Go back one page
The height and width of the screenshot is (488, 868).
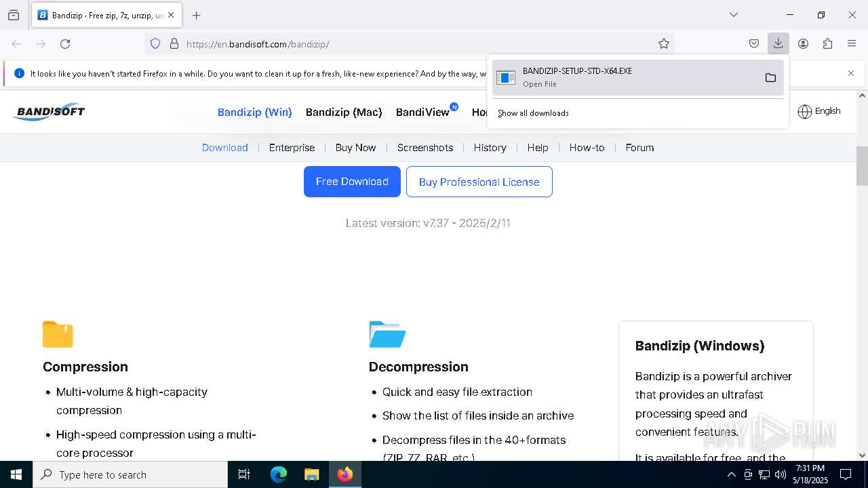pyautogui.click(x=16, y=43)
